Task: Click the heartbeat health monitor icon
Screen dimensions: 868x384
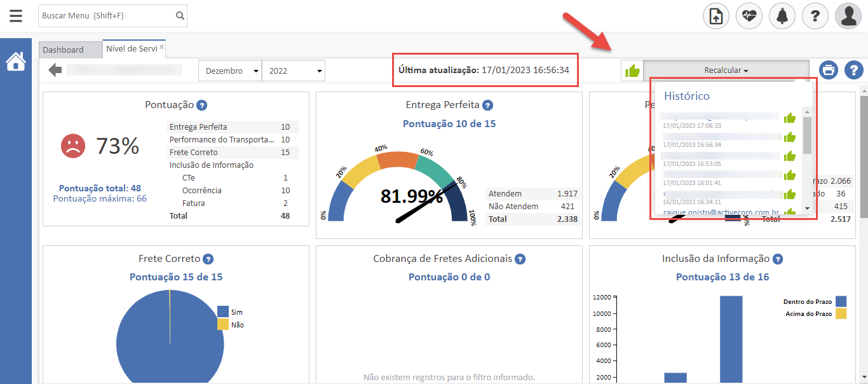Action: [749, 16]
